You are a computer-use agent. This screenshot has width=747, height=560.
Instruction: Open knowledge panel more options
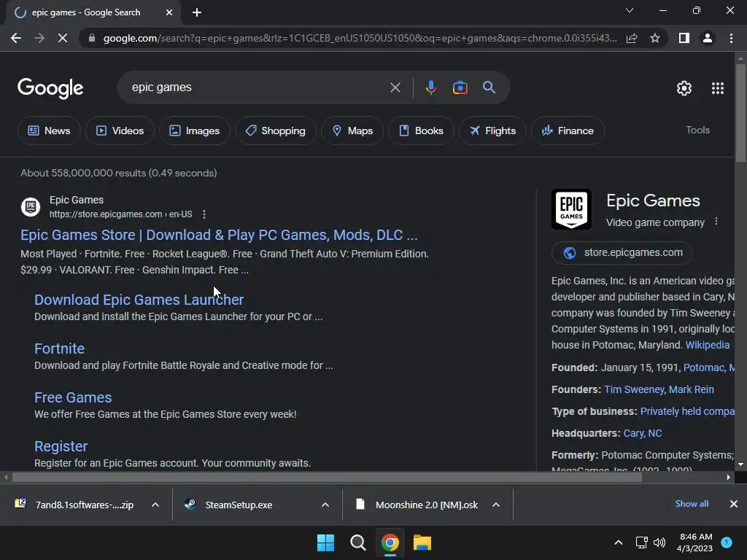pos(716,222)
